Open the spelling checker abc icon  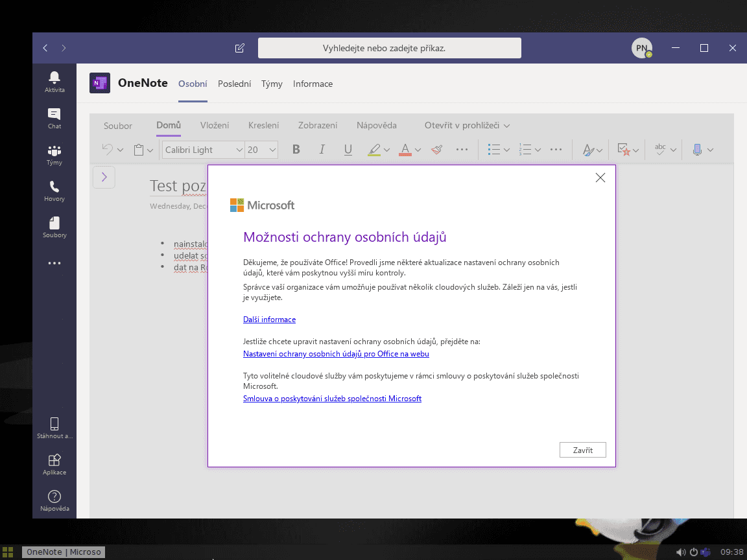(x=659, y=149)
